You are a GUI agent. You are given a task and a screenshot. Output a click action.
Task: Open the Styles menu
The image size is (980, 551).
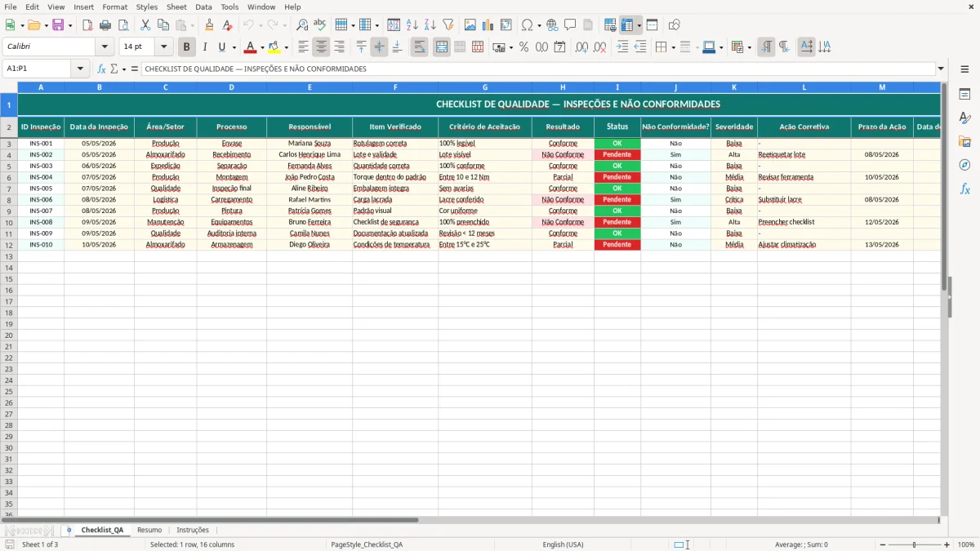(147, 7)
